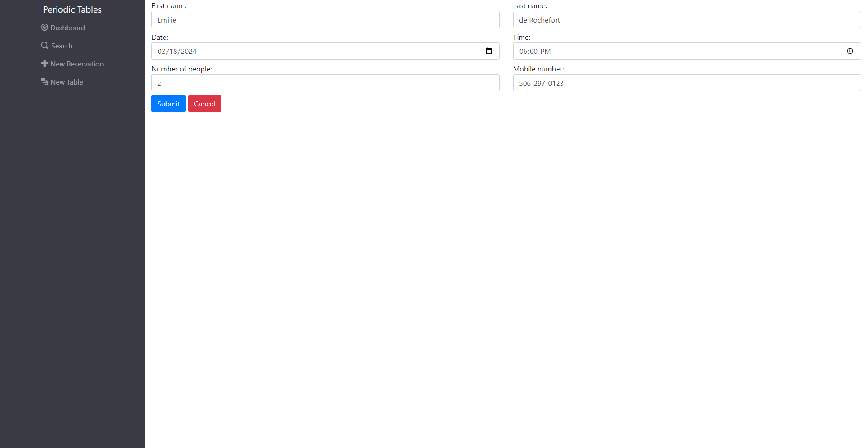Click the Dashboard icon in sidebar
The image size is (868, 448).
(45, 27)
